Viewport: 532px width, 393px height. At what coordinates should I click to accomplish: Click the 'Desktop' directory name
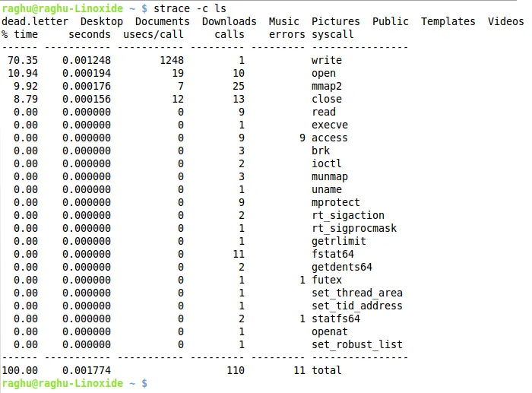click(x=101, y=21)
